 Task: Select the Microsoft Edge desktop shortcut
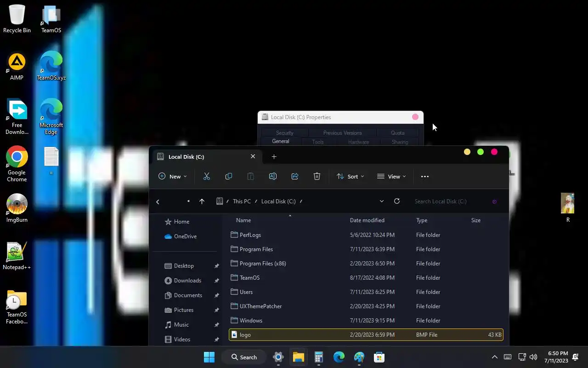51,116
